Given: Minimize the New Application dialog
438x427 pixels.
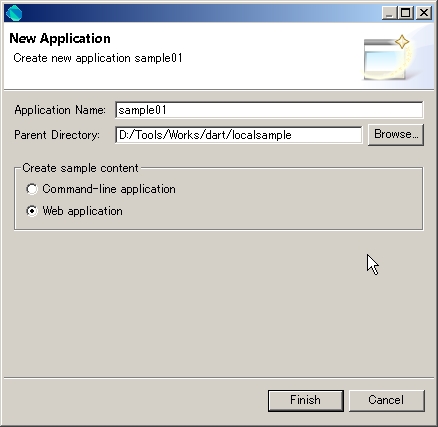Looking at the screenshot, I should point(389,13).
